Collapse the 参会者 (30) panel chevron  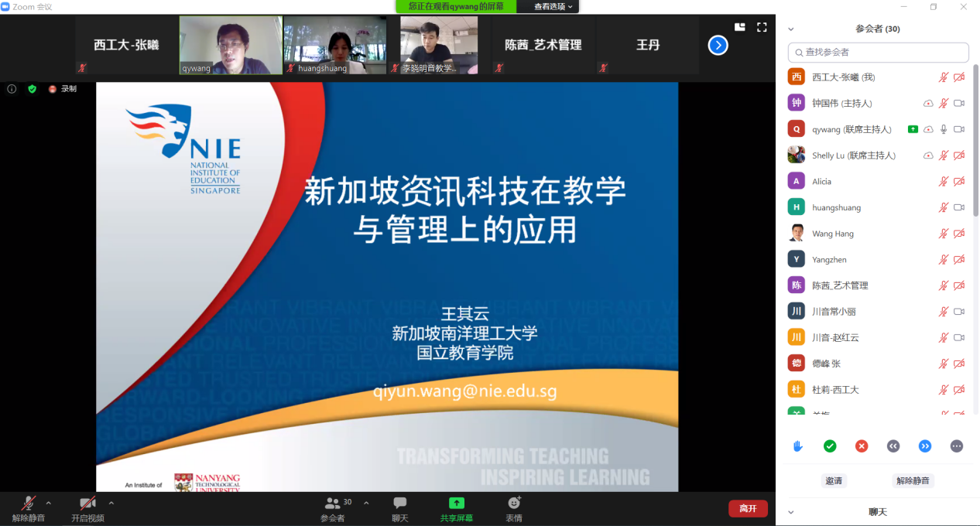pos(791,29)
